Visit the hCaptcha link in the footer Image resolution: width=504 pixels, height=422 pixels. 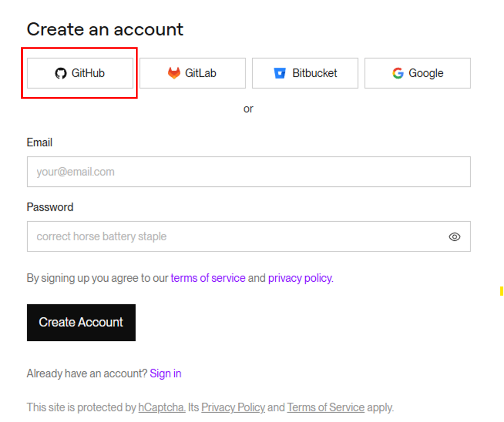tap(162, 407)
